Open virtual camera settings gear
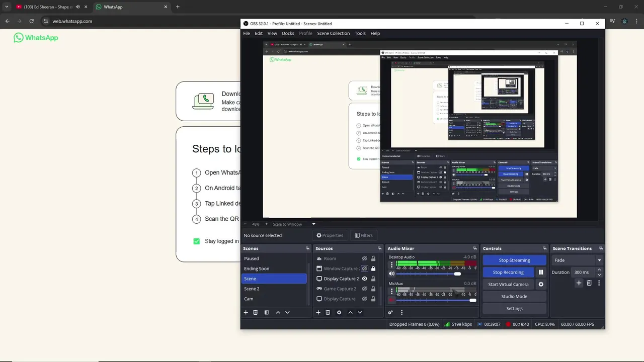Screen dimensions: 644x362 [541, 284]
